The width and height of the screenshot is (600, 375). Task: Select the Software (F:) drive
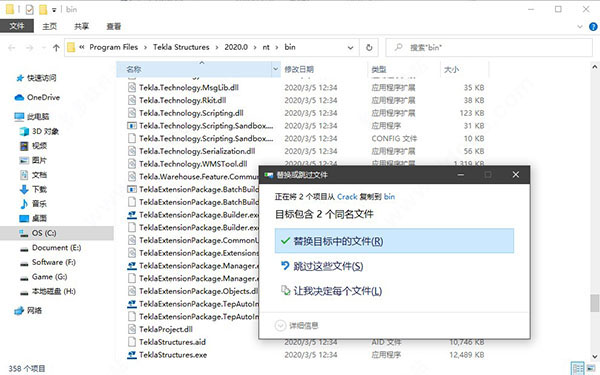coord(48,262)
